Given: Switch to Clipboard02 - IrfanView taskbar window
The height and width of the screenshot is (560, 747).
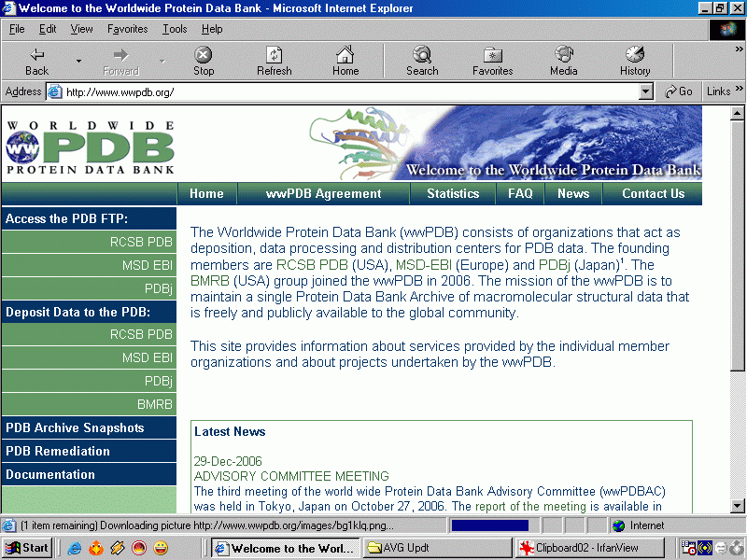Looking at the screenshot, I should click(590, 548).
